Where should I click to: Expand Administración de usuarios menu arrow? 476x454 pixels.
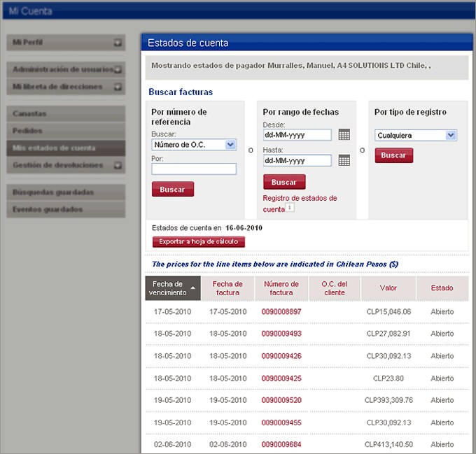click(x=118, y=70)
